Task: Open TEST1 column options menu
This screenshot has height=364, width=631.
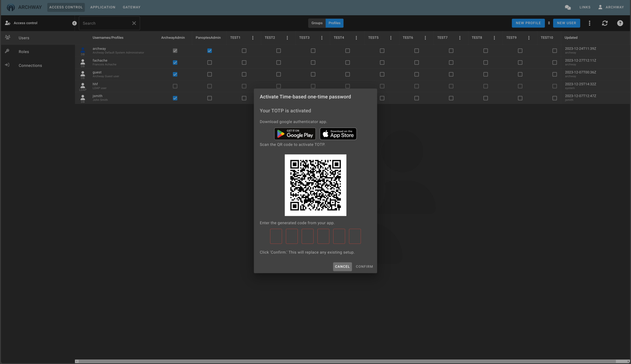Action: click(253, 38)
